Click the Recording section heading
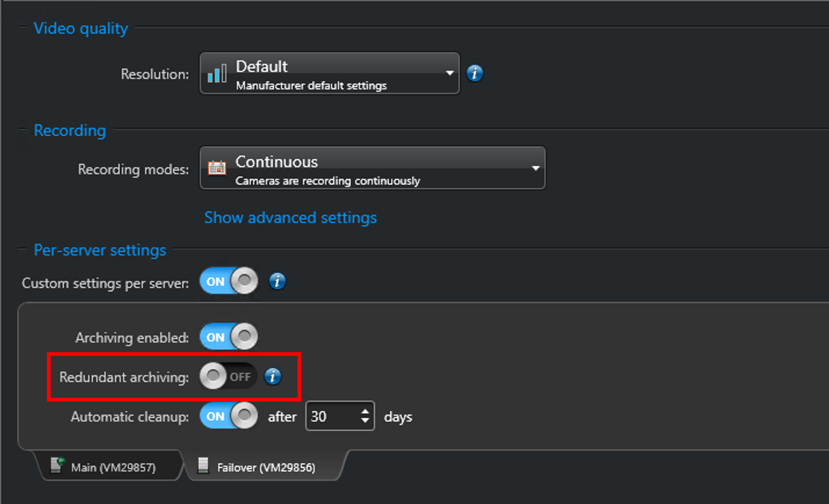The image size is (829, 504). [70, 130]
